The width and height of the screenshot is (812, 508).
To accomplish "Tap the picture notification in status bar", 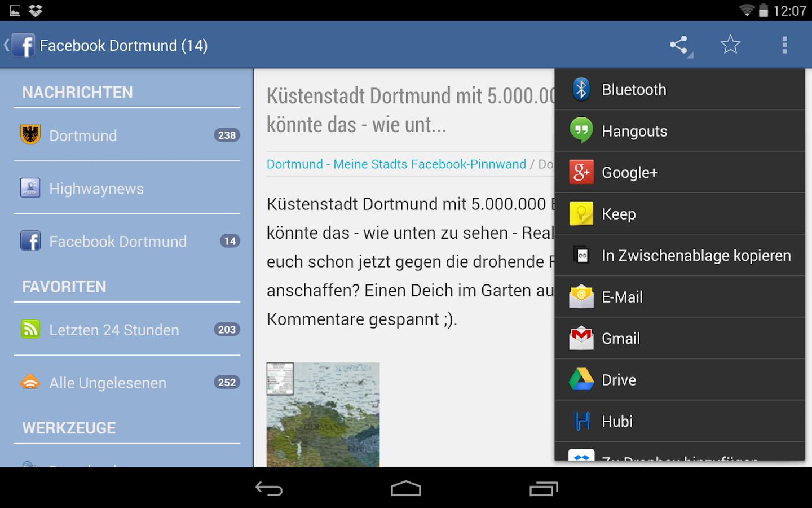I will (15, 11).
